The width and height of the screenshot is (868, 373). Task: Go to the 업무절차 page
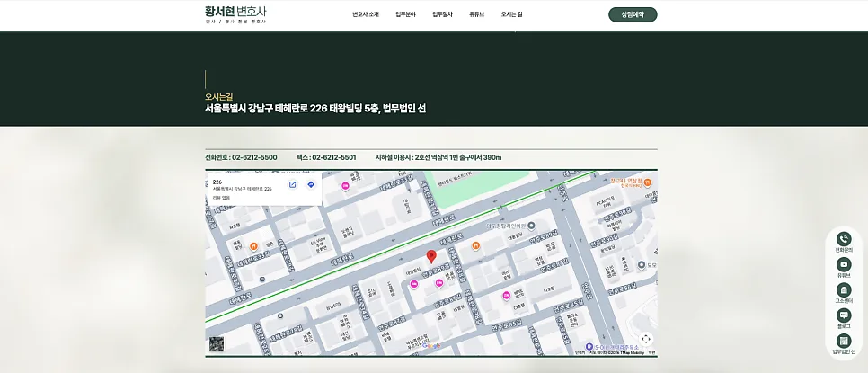click(x=442, y=14)
